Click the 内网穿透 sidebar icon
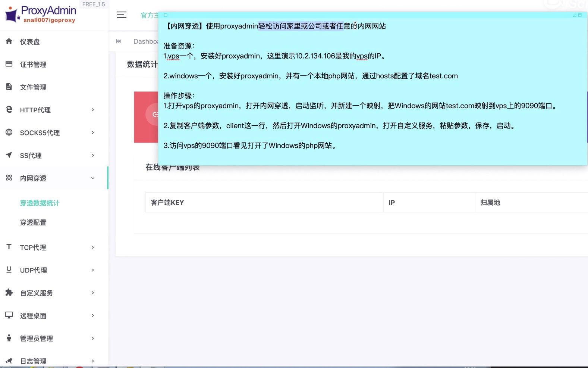 tap(9, 178)
